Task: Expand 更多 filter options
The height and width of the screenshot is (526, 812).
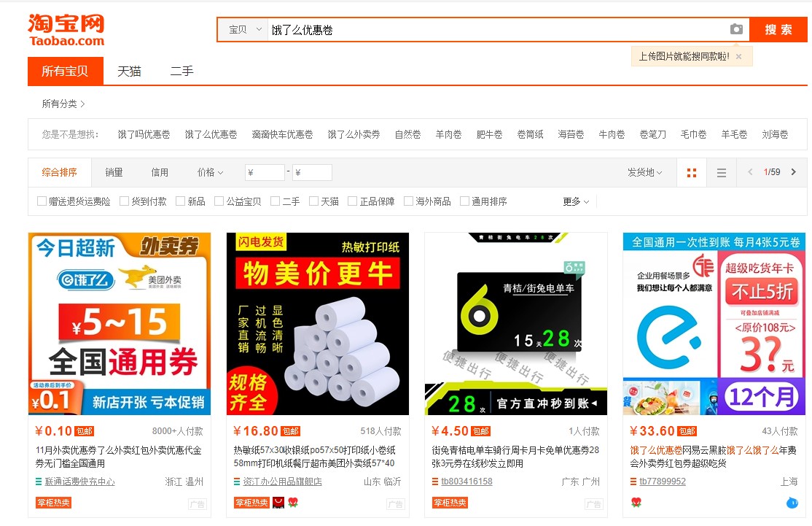Action: pyautogui.click(x=575, y=201)
